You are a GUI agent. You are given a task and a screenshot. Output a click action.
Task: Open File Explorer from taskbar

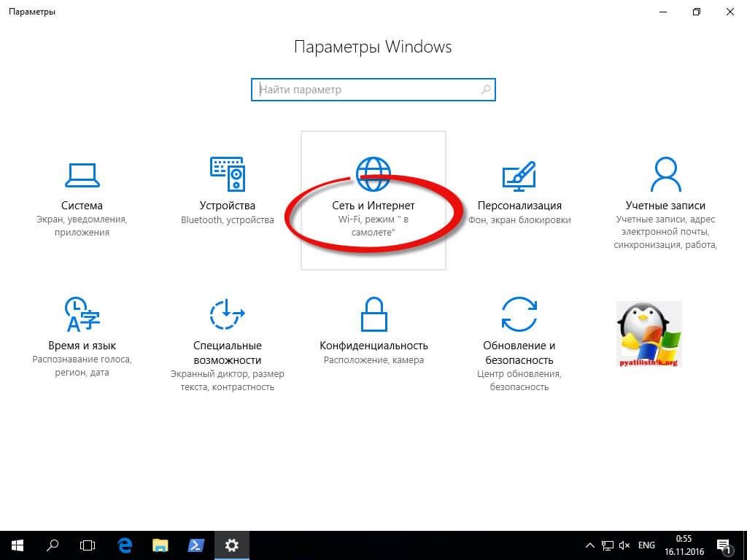click(x=160, y=545)
